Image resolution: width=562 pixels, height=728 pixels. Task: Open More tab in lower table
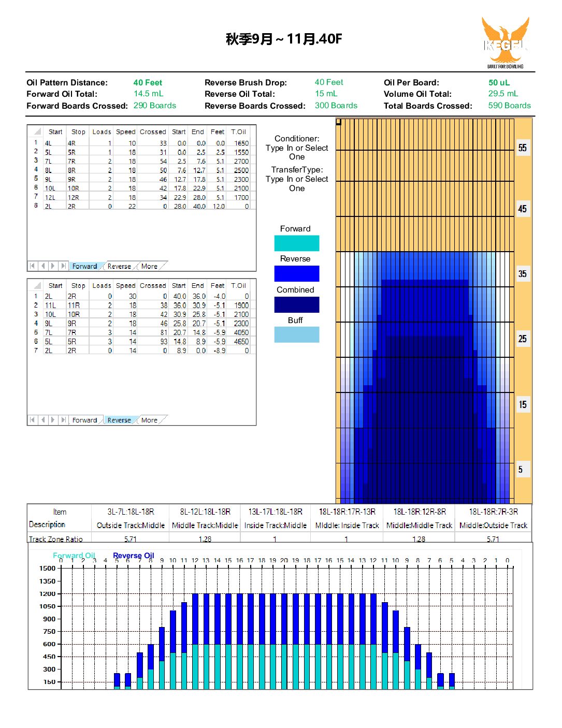pyautogui.click(x=149, y=420)
